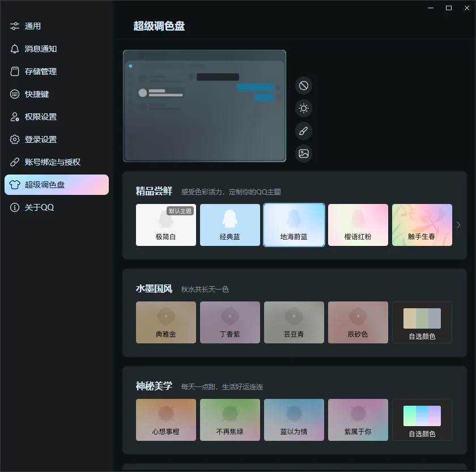Open 自选颜色 in the 神秘美学 section
476x472 pixels.
pyautogui.click(x=422, y=420)
